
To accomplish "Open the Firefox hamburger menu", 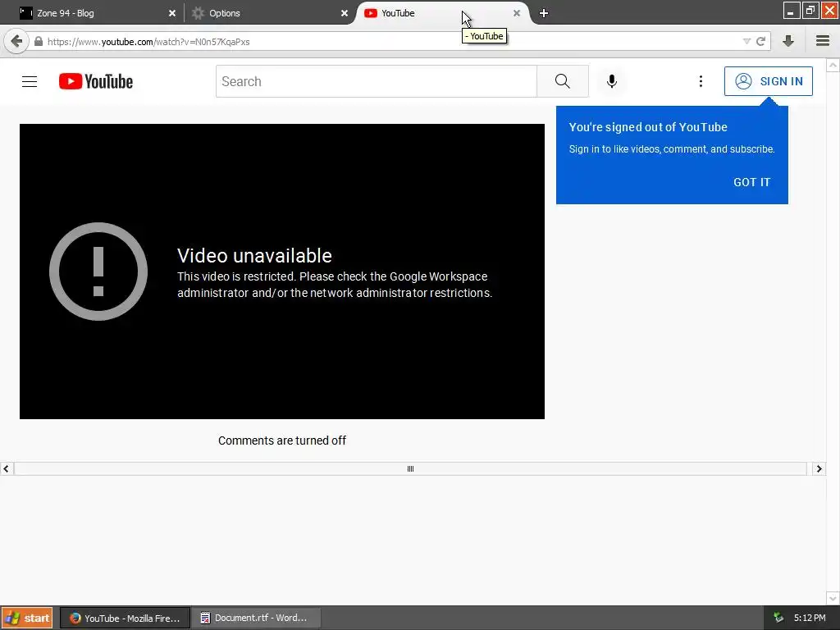I will pos(823,41).
